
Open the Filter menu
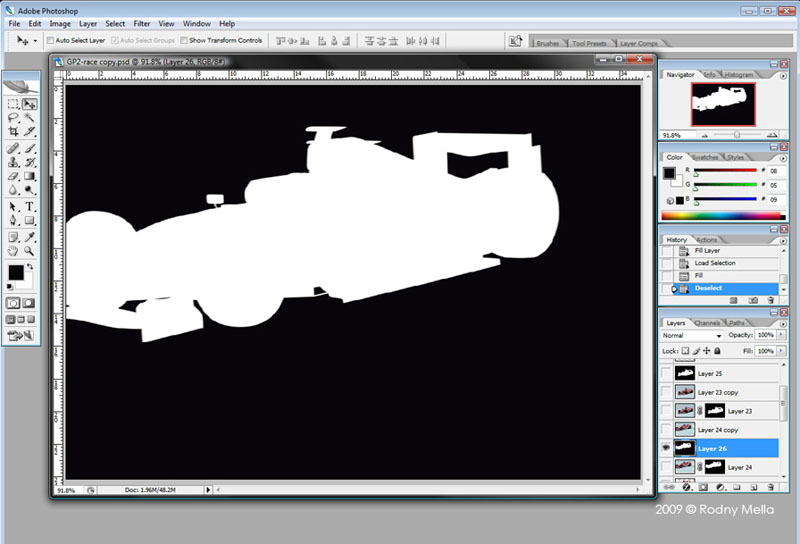pyautogui.click(x=142, y=23)
